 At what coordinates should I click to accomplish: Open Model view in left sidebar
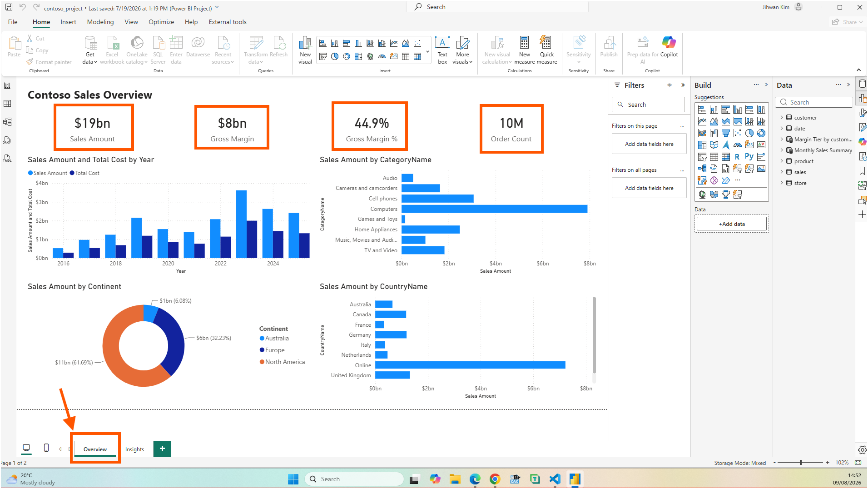click(7, 122)
